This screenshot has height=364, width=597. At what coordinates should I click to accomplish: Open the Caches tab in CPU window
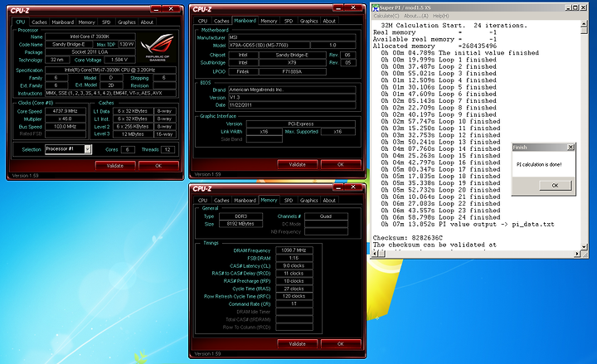(39, 22)
